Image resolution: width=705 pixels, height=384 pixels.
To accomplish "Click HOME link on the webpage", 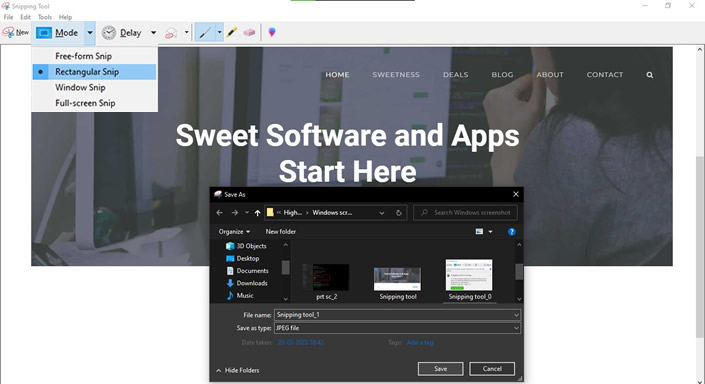I will point(337,75).
